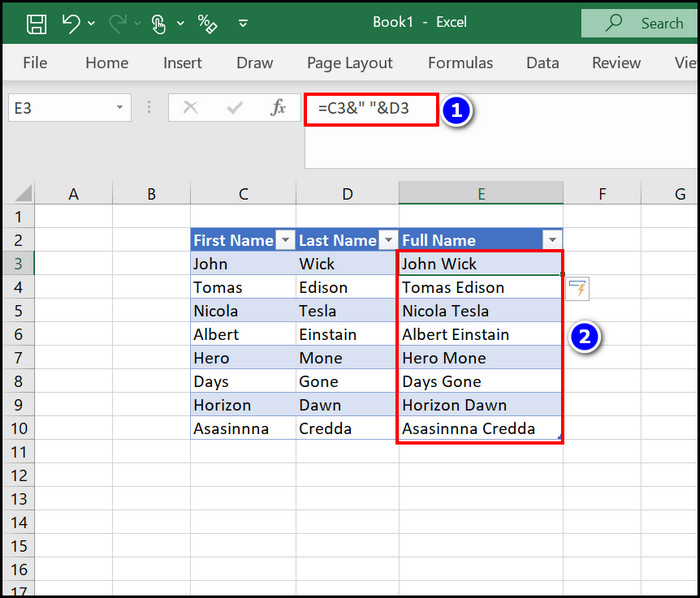Click cell containing John
Screen dimensions: 700x598
point(243,263)
